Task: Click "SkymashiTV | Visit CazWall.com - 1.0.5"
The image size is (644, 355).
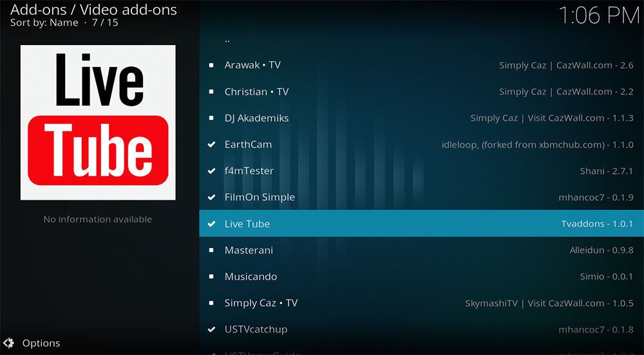Action: point(549,303)
